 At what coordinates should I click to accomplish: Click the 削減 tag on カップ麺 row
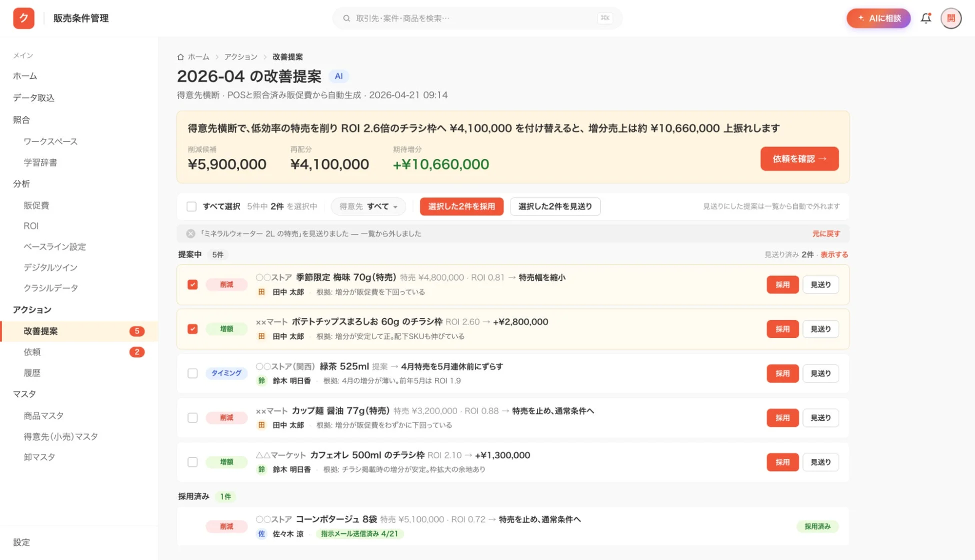pos(226,417)
